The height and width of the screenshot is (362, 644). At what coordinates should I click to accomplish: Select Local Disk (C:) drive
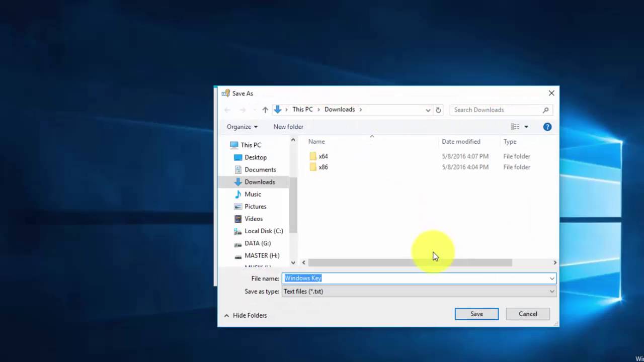pyautogui.click(x=264, y=231)
